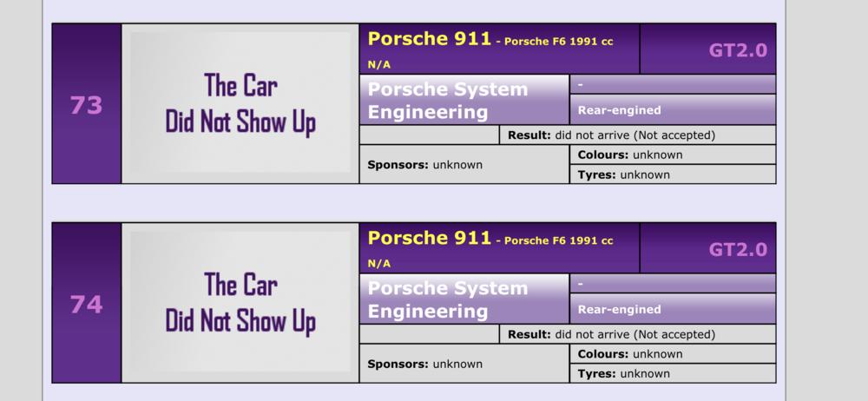
Task: Click Tyres: unknown cell for car 73
Action: point(673,174)
